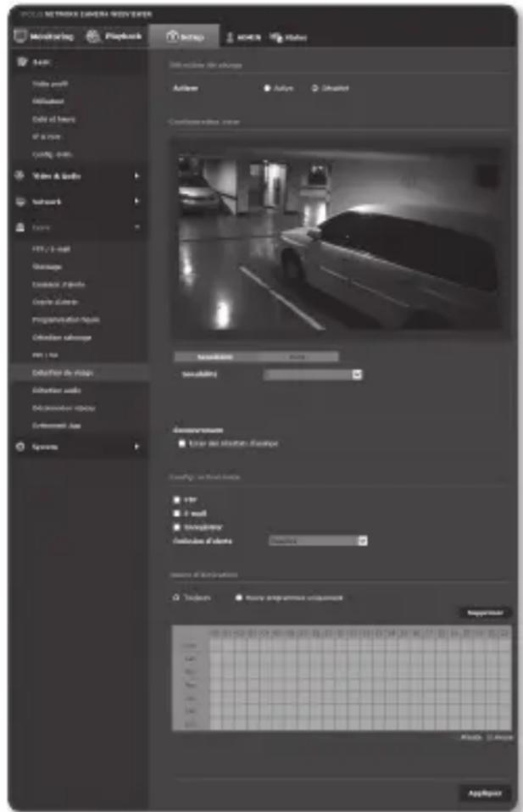The width and height of the screenshot is (523, 812).
Task: Click the Video & Audio icon in sidebar
Action: coord(20,176)
